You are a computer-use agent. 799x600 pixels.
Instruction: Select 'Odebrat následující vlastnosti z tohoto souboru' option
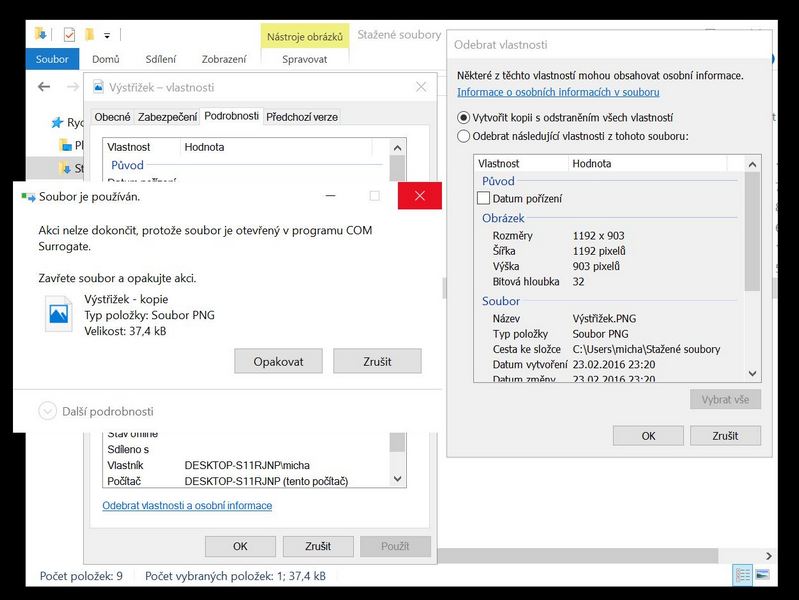pyautogui.click(x=463, y=136)
